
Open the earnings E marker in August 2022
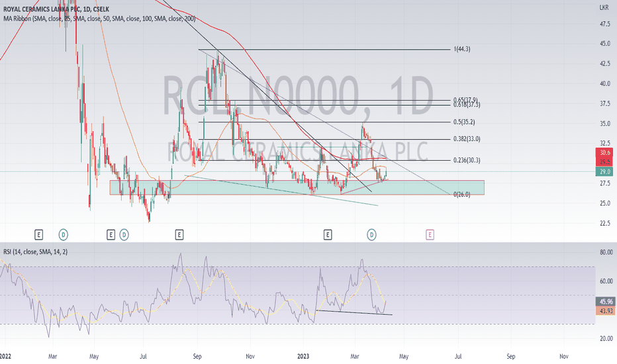(x=179, y=235)
